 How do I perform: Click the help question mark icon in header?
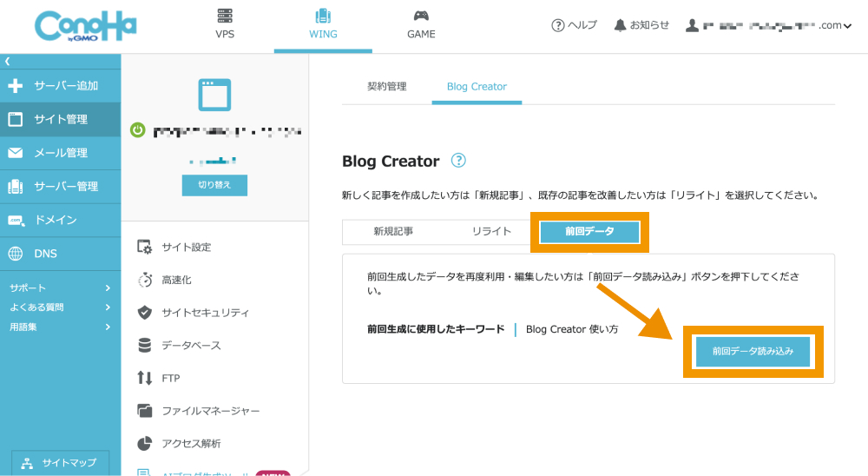coord(558,25)
